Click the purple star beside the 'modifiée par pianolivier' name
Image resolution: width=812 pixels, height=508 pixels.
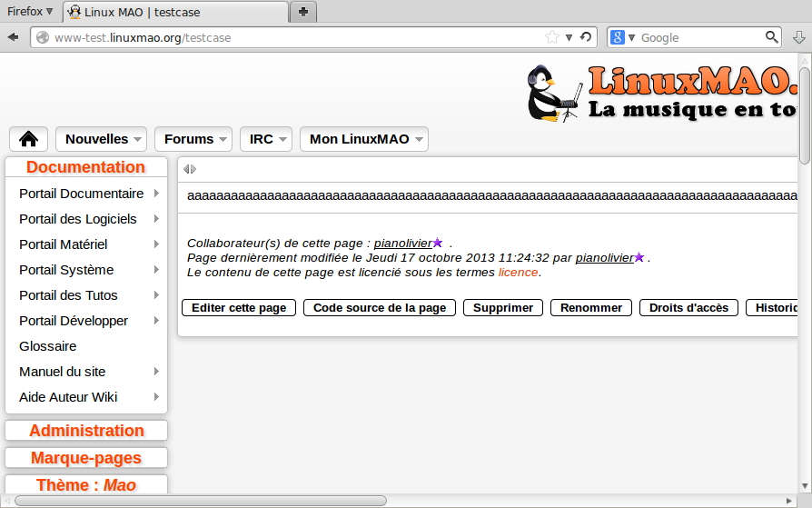(x=639, y=257)
